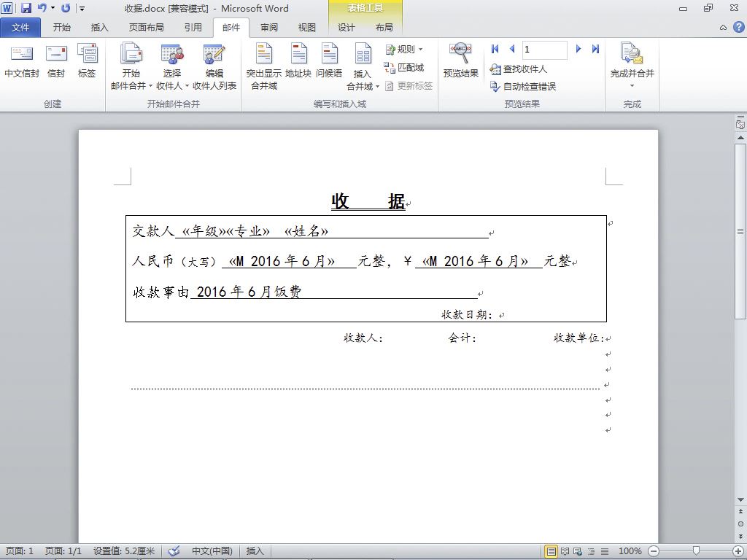This screenshot has width=747, height=560.
Task: Click the 100% zoom level
Action: (x=630, y=551)
